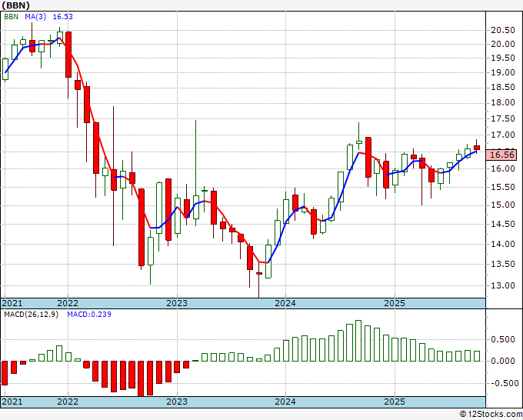
Task: Click the MACD(26,12,9) indicator label
Action: 31,315
